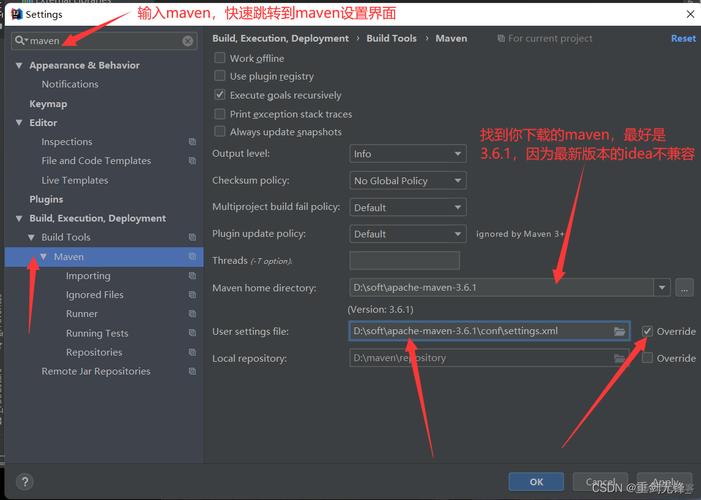Click the Reset link

tap(683, 38)
